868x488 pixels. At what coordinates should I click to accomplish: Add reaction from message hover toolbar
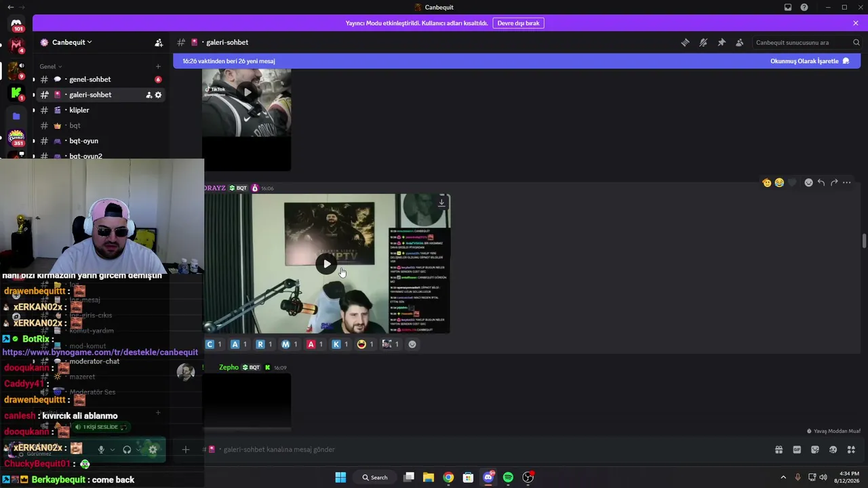pyautogui.click(x=808, y=182)
